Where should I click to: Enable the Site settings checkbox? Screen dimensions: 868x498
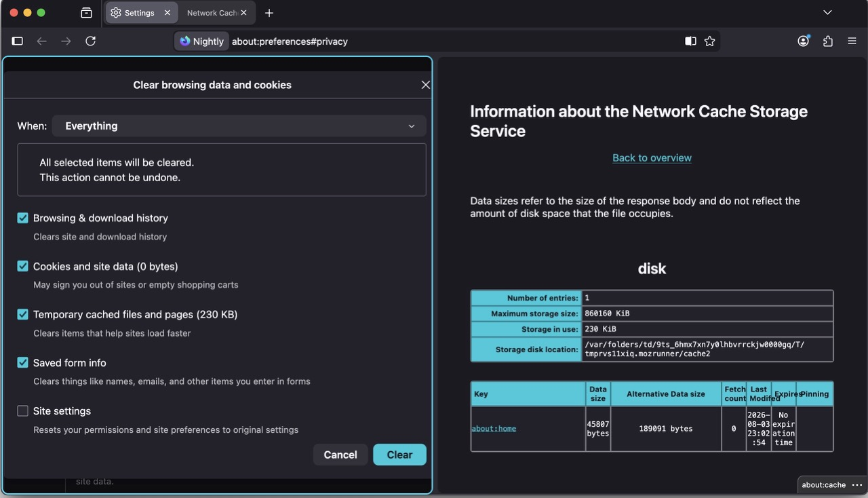pyautogui.click(x=23, y=410)
